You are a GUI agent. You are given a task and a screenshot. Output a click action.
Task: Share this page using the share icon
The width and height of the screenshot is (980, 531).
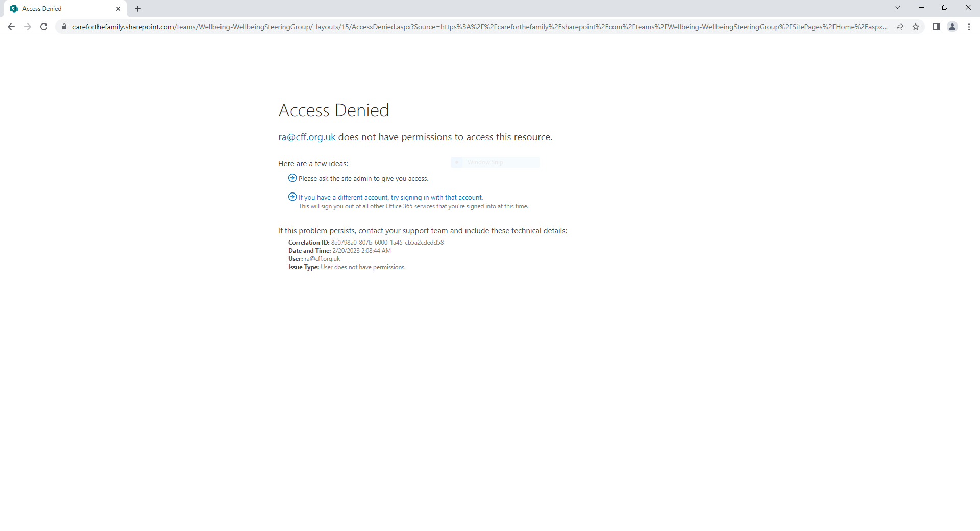coord(899,27)
